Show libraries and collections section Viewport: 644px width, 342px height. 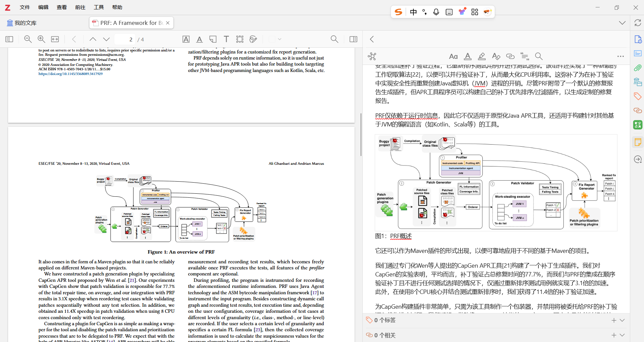coord(638,82)
